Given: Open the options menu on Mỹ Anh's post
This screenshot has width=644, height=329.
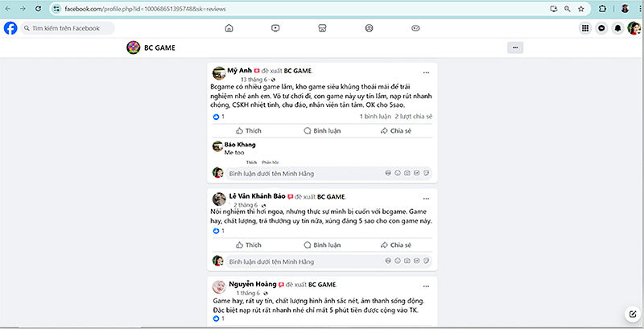Looking at the screenshot, I should [x=426, y=72].
